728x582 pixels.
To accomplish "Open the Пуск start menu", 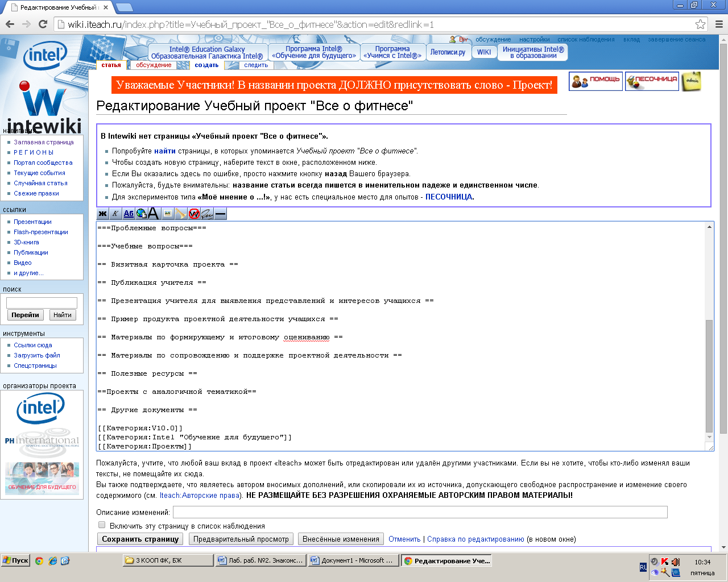I will (x=15, y=560).
